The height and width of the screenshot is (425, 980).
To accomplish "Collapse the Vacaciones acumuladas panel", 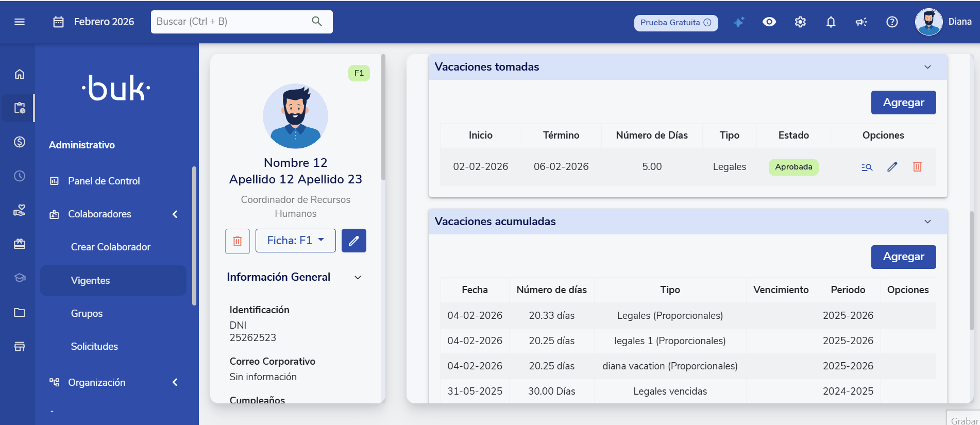I will [x=927, y=222].
